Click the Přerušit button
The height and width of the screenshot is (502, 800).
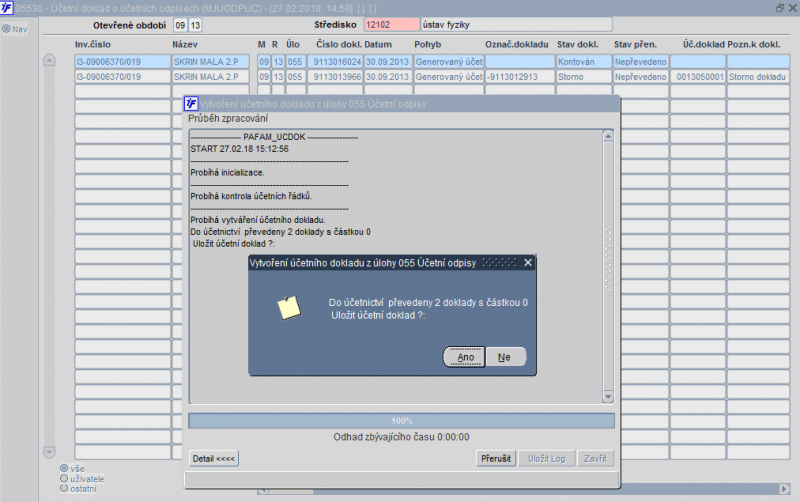pyautogui.click(x=495, y=459)
